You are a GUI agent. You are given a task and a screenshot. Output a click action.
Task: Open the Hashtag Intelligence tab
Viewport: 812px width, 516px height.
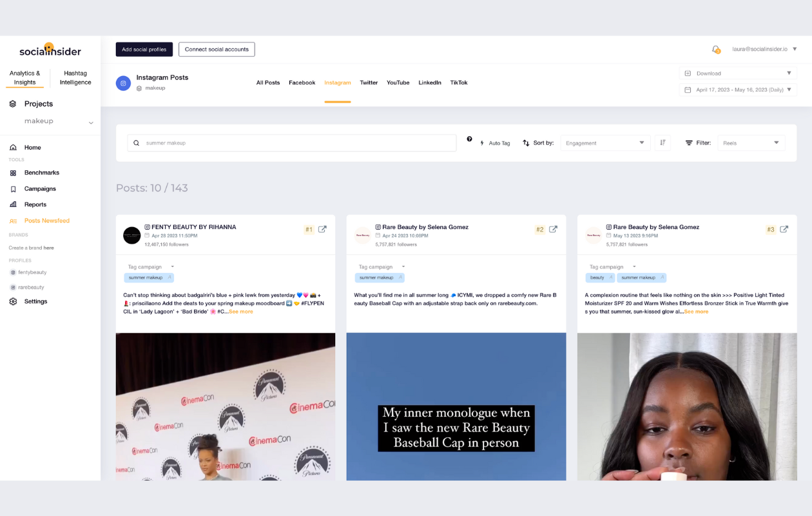point(75,77)
